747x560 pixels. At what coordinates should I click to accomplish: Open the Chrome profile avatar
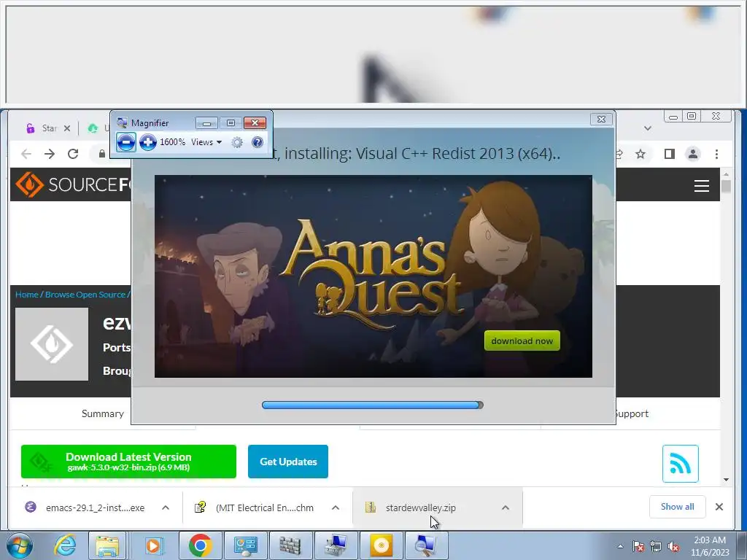[x=693, y=154]
